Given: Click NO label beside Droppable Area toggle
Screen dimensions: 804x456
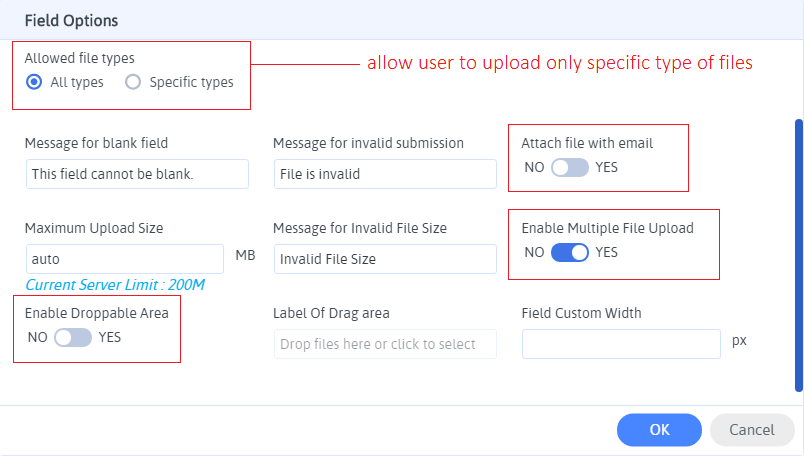Looking at the screenshot, I should (x=38, y=337).
